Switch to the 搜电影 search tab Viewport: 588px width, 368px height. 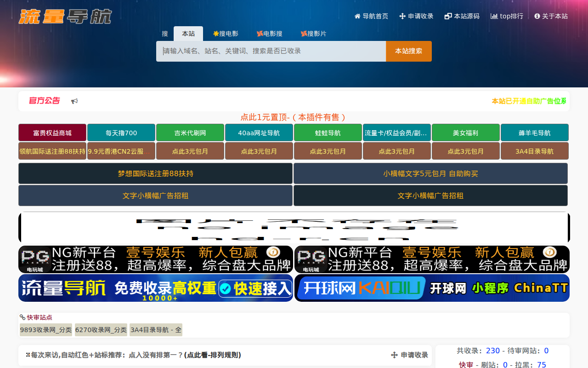pyautogui.click(x=226, y=34)
